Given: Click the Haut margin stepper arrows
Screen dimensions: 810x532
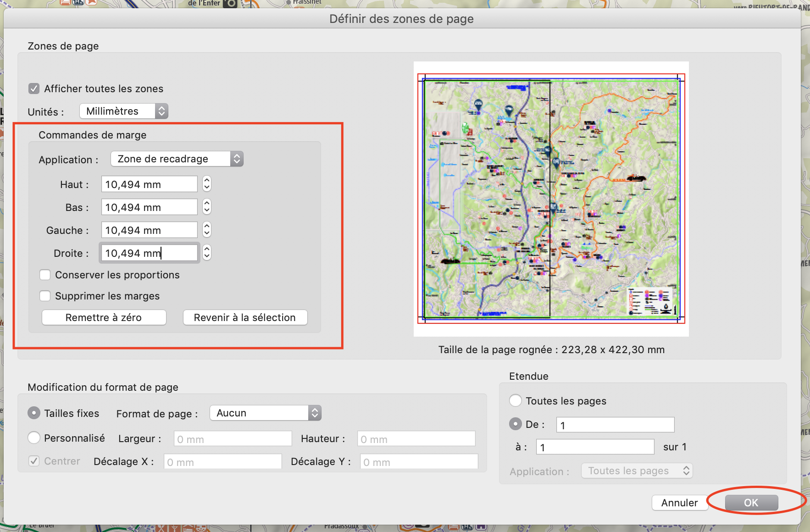Looking at the screenshot, I should (x=207, y=184).
